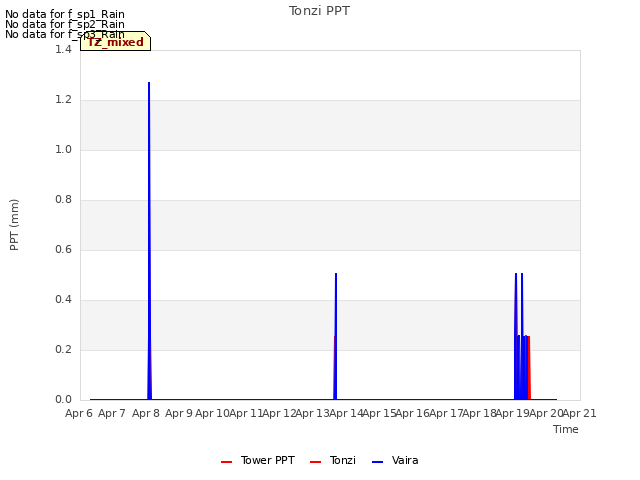Viewport: 640px width, 480px height.
Task: Click the Apr 18 x-axis tick label
Action: pos(480,413)
